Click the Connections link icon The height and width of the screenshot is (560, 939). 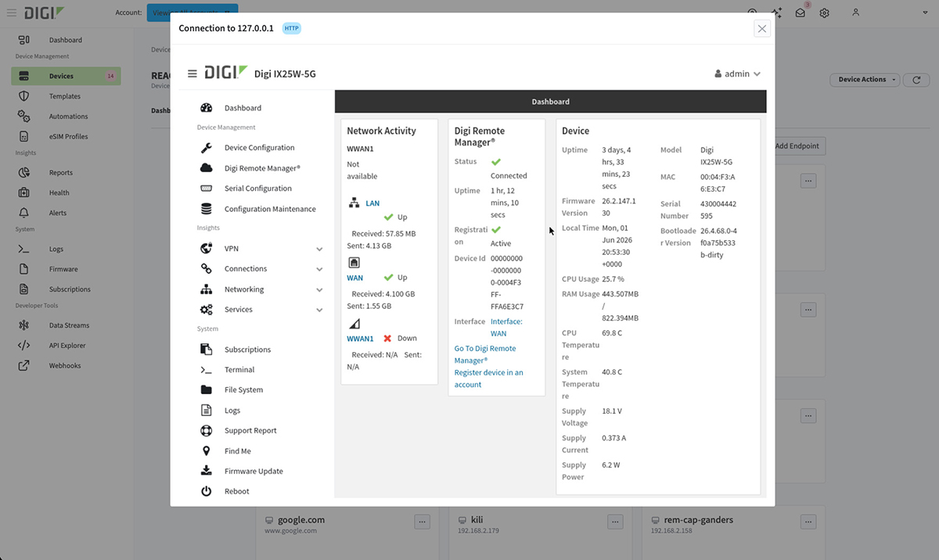[x=207, y=269]
